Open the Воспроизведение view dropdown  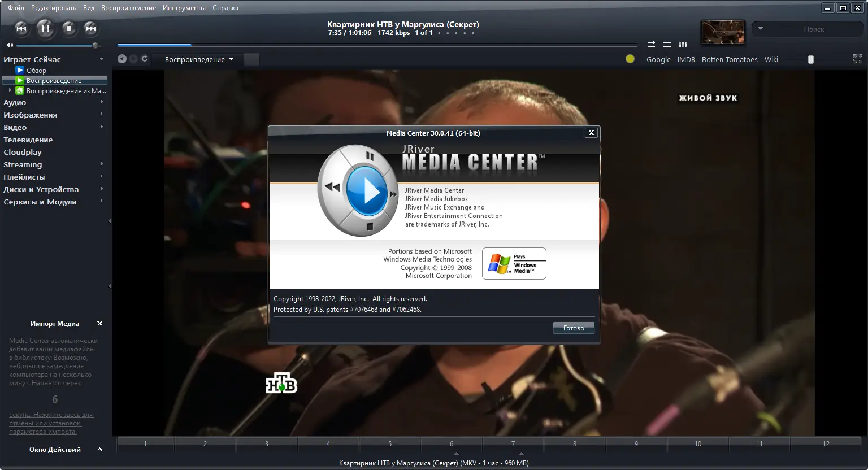(x=199, y=59)
